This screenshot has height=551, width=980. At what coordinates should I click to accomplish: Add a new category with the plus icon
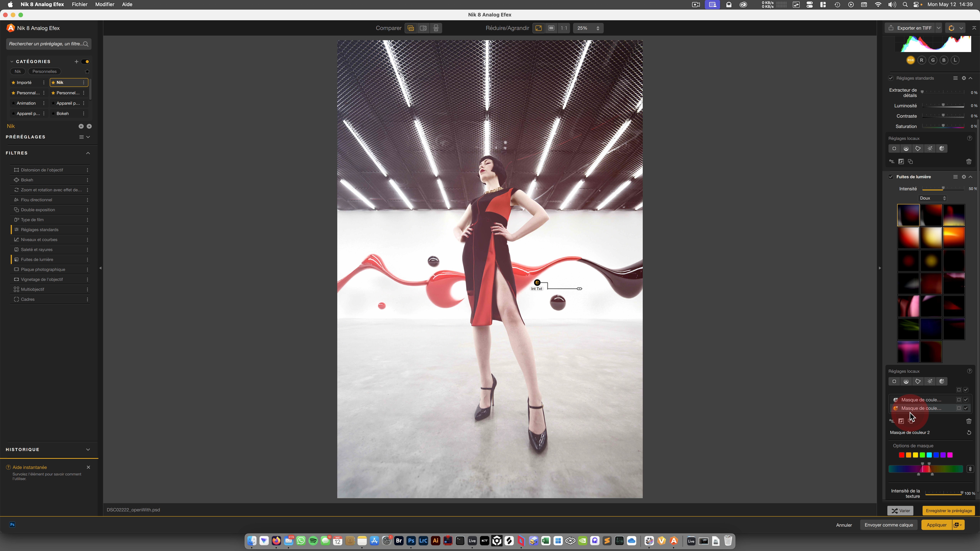76,62
